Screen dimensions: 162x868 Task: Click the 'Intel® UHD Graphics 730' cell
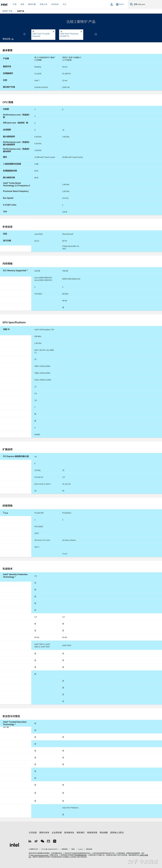(x=44, y=330)
